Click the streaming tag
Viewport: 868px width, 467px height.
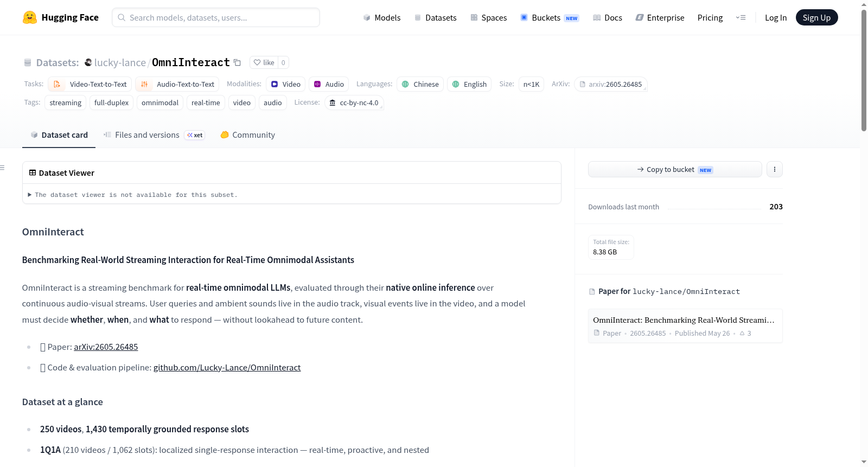pos(65,103)
